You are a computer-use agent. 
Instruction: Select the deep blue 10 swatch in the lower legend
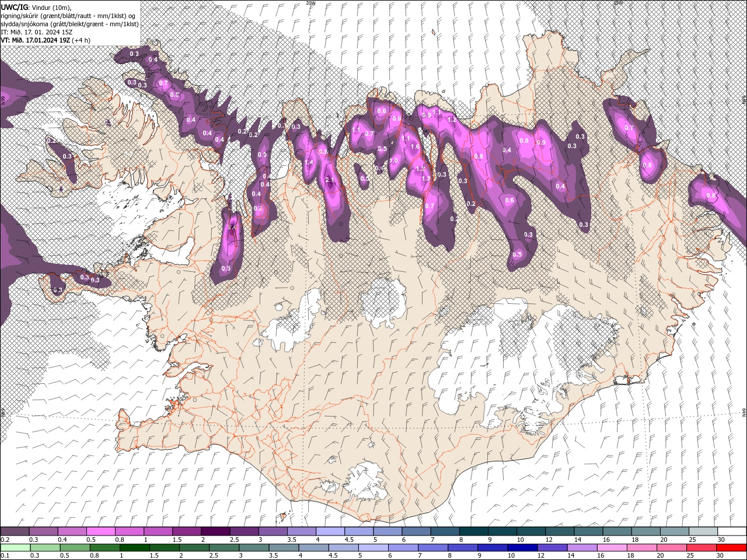[522, 548]
